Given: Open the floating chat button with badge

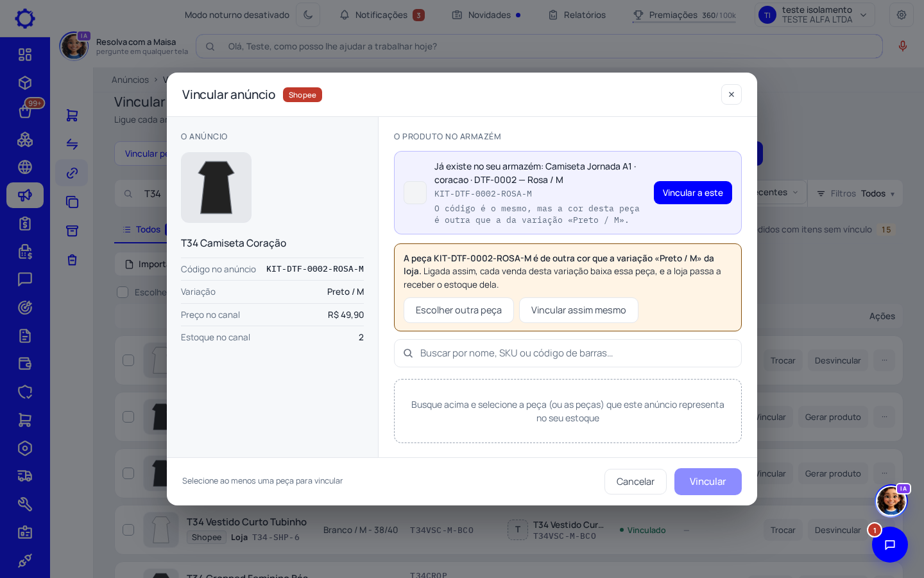Looking at the screenshot, I should [890, 545].
